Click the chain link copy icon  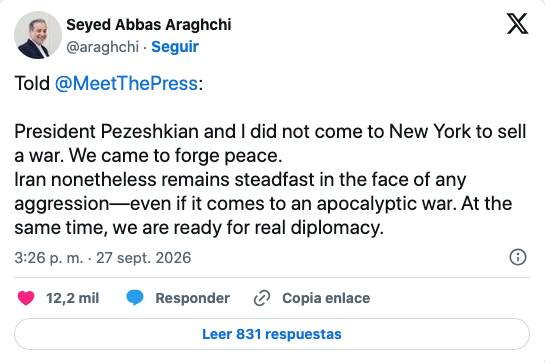coord(262,298)
